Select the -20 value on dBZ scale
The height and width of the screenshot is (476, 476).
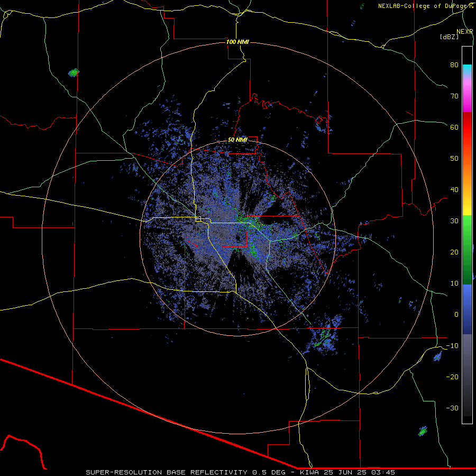point(452,378)
